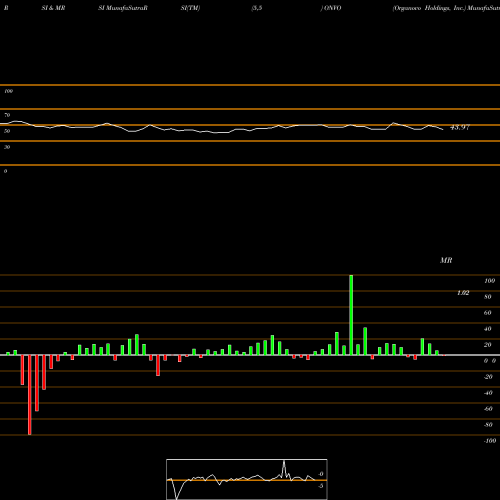Click the MR right-axis label -80
This screenshot has height=500, width=500.
click(488, 425)
